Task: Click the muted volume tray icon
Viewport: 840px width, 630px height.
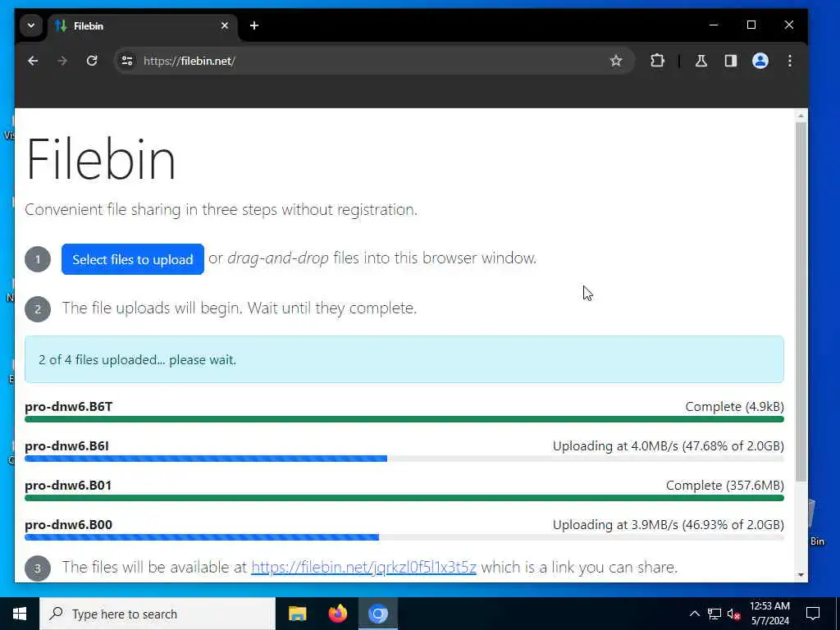Action: point(734,614)
